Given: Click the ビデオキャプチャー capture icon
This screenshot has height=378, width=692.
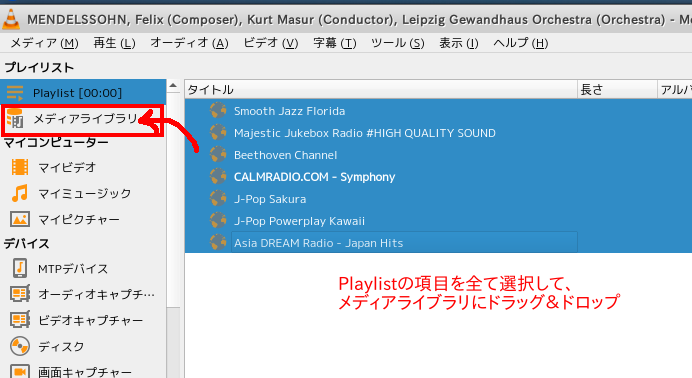Looking at the screenshot, I should tap(20, 320).
